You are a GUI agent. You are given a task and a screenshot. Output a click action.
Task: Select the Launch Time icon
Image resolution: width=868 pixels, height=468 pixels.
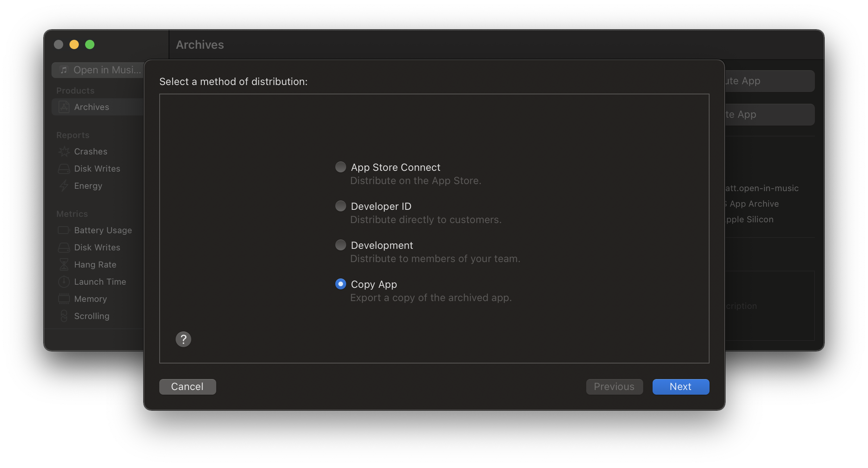tap(64, 282)
